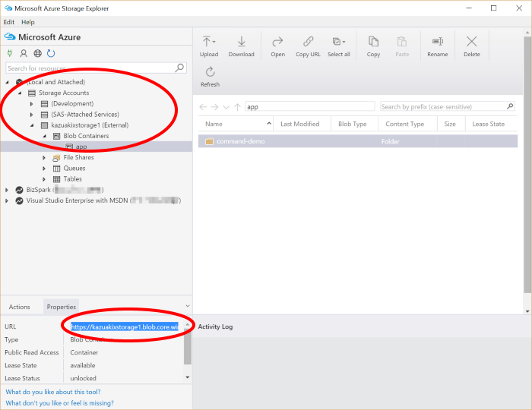Collapse the Storage Accounts node
This screenshot has height=410, width=532.
point(20,93)
